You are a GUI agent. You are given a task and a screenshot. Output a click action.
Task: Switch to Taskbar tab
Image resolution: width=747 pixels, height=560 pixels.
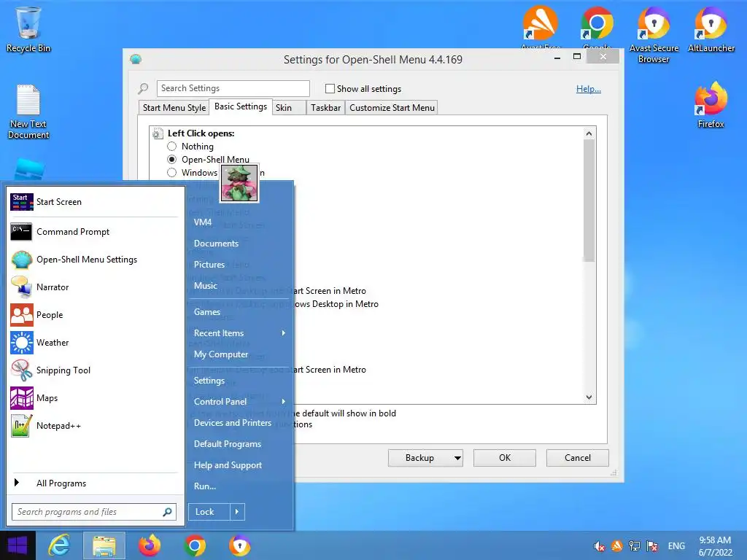325,108
